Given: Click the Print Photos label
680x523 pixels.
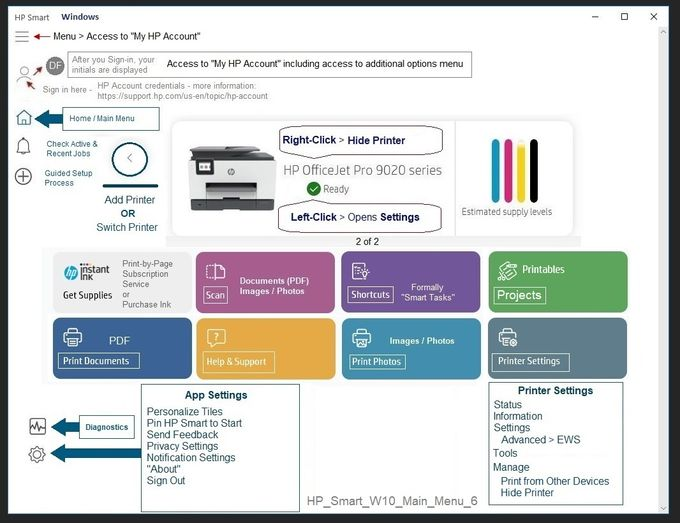Looking at the screenshot, I should tap(376, 361).
